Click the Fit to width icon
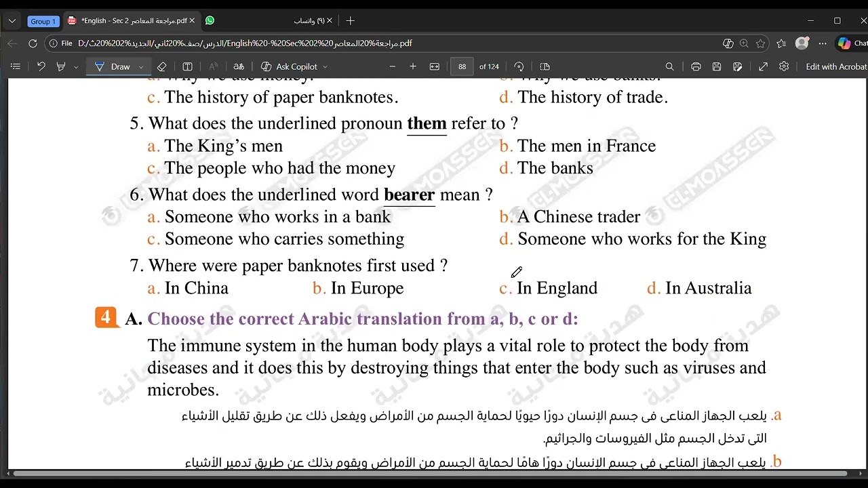Screen dimensions: 868x488 point(435,66)
